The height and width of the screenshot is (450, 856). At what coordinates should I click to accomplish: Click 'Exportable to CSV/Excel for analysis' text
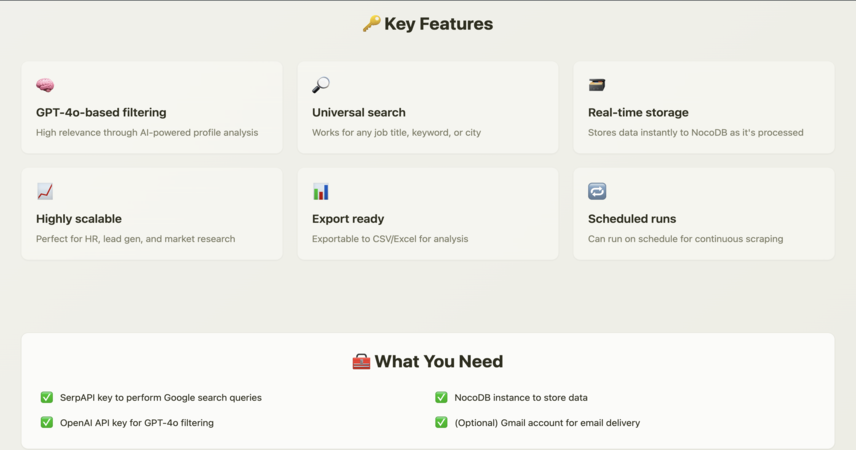(390, 239)
